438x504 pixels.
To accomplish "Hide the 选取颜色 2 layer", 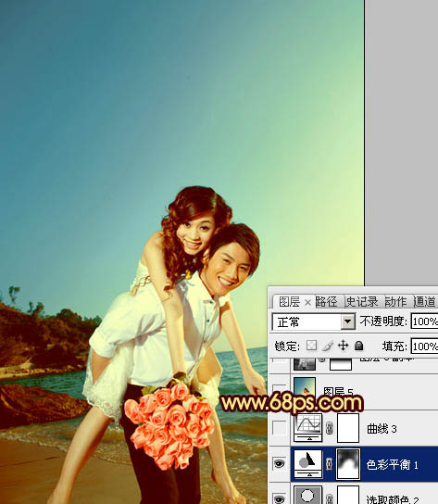I will 280,498.
